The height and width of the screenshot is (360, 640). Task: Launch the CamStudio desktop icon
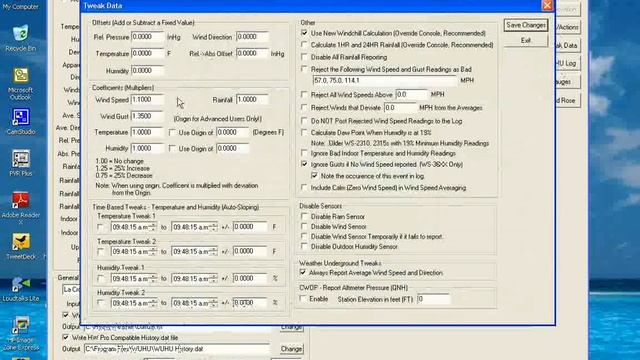pos(20,122)
